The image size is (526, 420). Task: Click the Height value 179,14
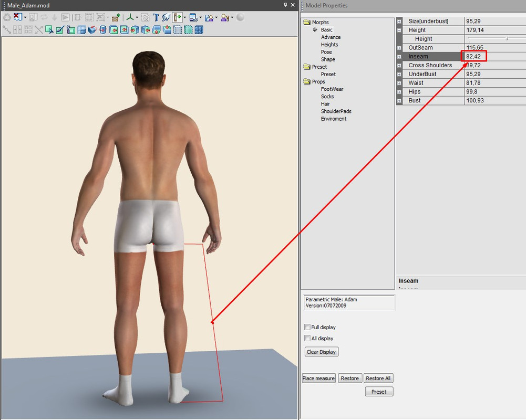pyautogui.click(x=475, y=30)
